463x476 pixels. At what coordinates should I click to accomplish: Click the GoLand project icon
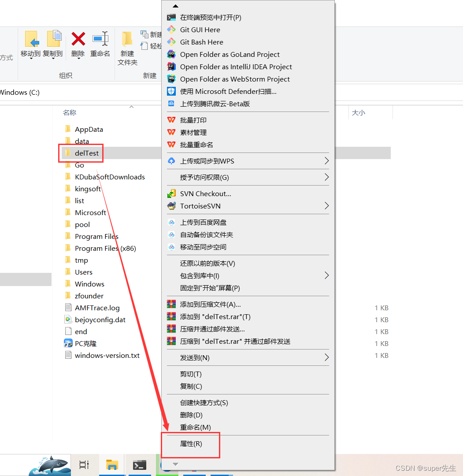(171, 54)
